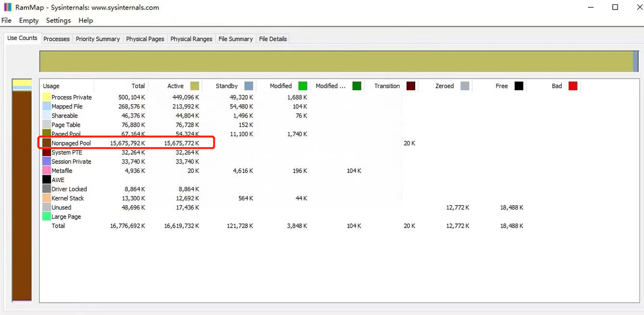
Task: Open the Help menu
Action: pyautogui.click(x=85, y=21)
